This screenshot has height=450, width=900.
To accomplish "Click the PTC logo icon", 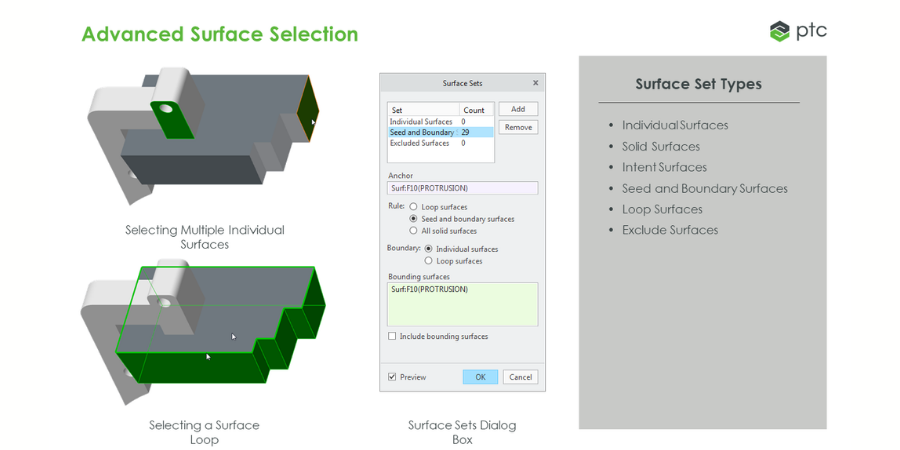I will [780, 31].
